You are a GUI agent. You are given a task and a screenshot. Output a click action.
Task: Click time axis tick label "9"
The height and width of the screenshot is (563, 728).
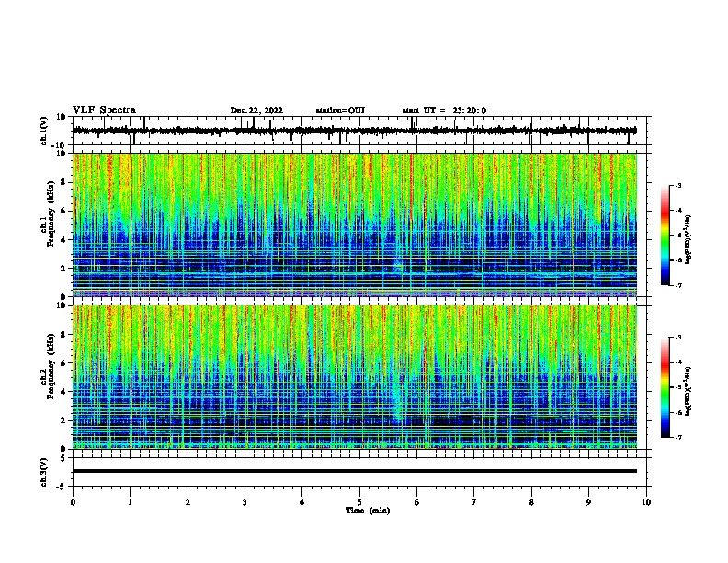click(x=588, y=502)
